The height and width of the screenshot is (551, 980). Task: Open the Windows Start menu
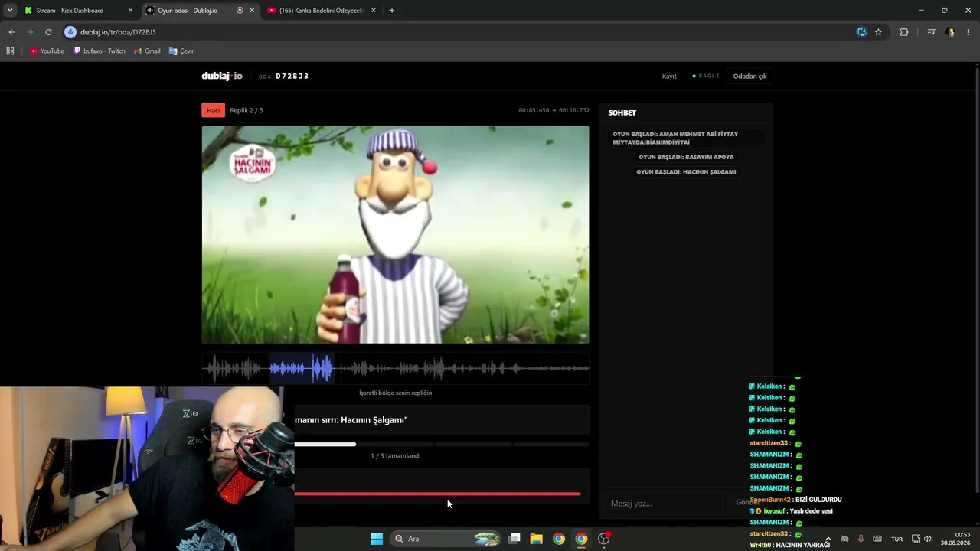tap(377, 539)
